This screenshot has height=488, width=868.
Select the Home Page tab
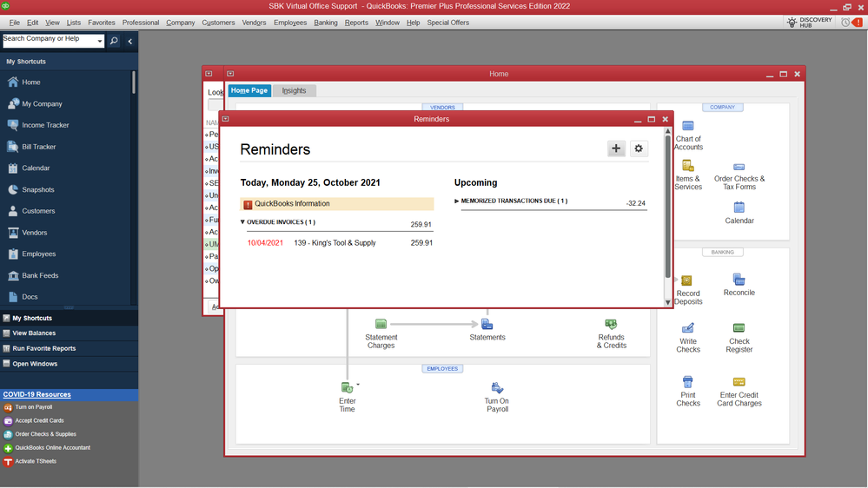point(249,90)
